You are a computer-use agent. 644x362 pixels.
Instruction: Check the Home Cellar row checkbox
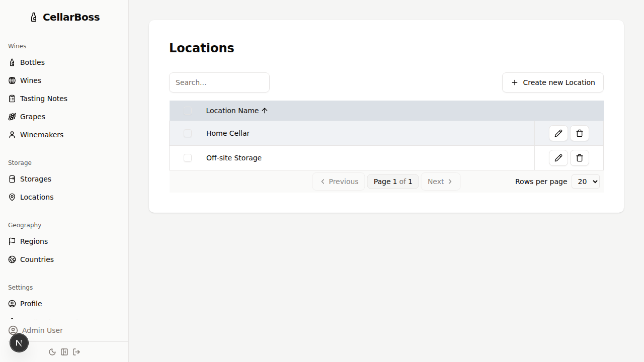(188, 133)
